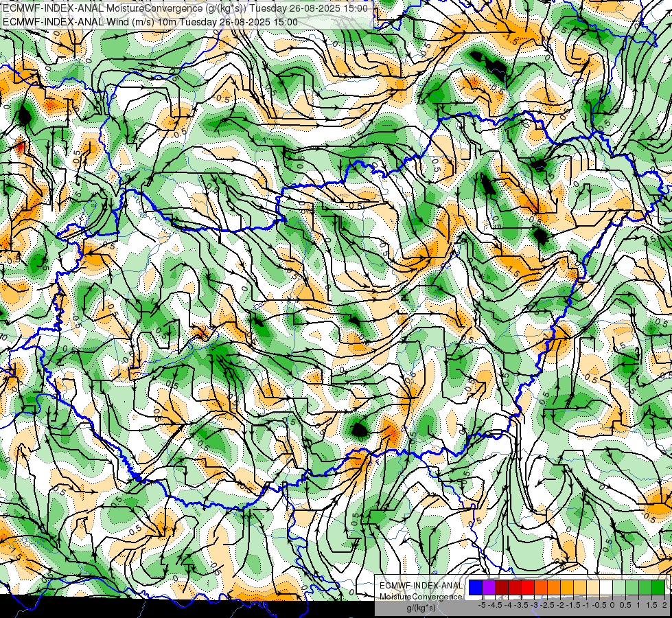Choose orange swatch between -2.5 and -2
The height and width of the screenshot is (618, 672).
(x=554, y=587)
